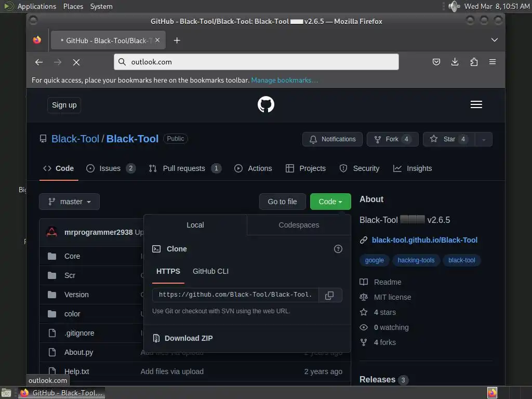Image resolution: width=532 pixels, height=399 pixels.
Task: Click the hacking-tools topic tag
Action: (x=416, y=260)
